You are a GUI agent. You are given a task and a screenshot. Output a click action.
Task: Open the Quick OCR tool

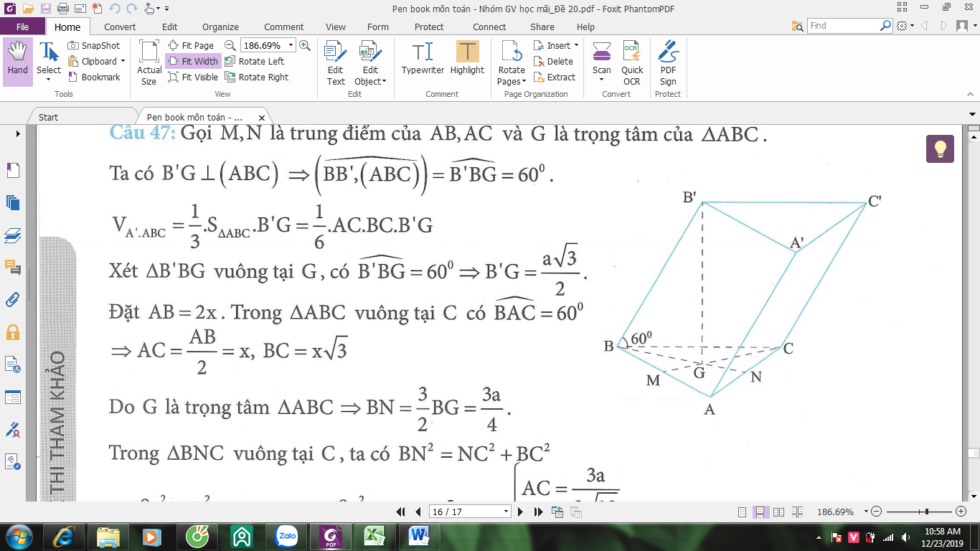click(x=632, y=63)
